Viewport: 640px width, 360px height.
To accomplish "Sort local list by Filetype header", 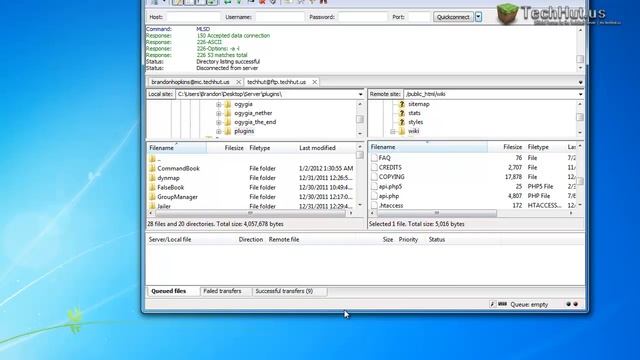I will pos(260,148).
